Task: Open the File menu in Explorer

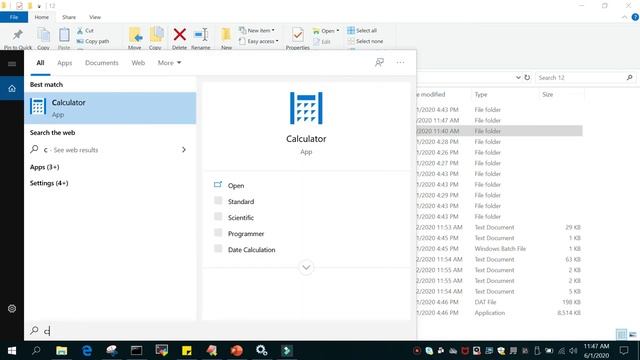Action: coord(14,17)
